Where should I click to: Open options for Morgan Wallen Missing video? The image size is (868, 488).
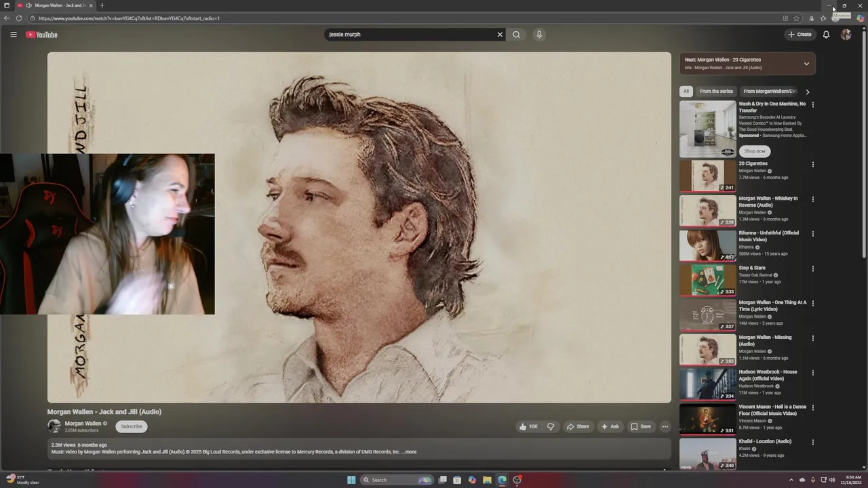pos(813,338)
